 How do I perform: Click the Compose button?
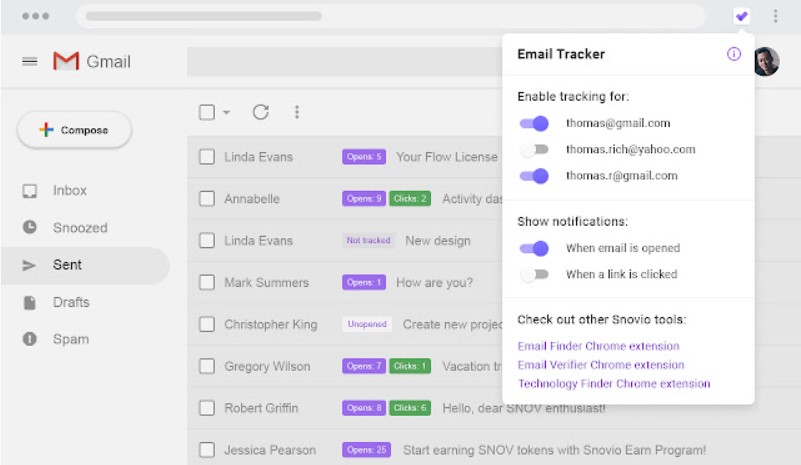pos(75,130)
